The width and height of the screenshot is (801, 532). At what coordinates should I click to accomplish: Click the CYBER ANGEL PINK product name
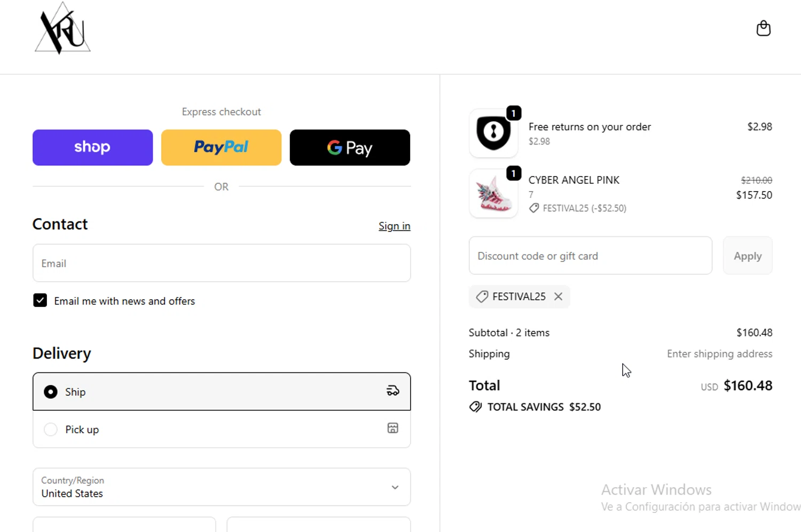[x=574, y=180]
